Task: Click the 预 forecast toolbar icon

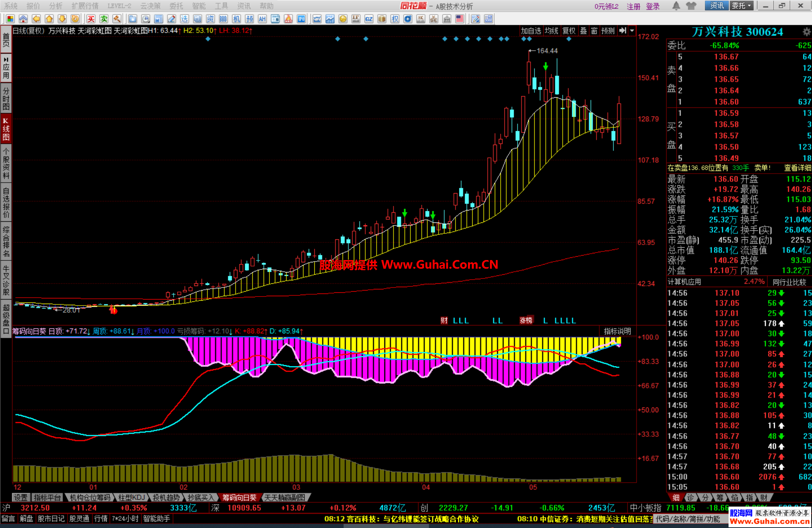Action: (x=249, y=19)
